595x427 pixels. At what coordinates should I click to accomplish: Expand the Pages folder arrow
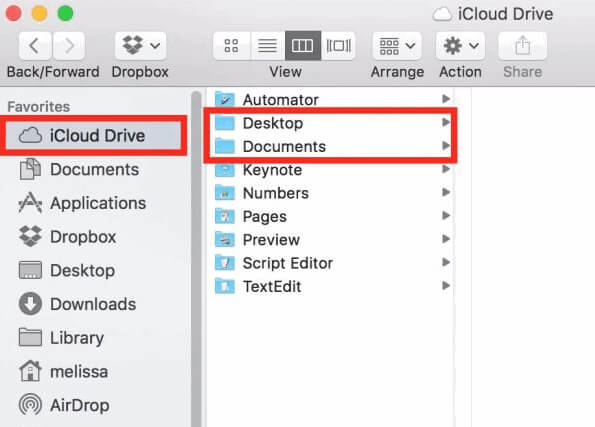446,216
